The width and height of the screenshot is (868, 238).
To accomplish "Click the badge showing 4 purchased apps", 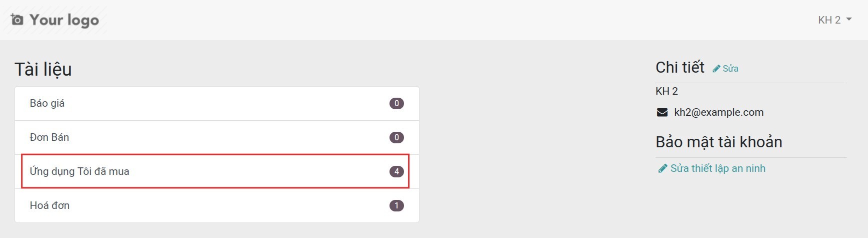I will coord(396,171).
